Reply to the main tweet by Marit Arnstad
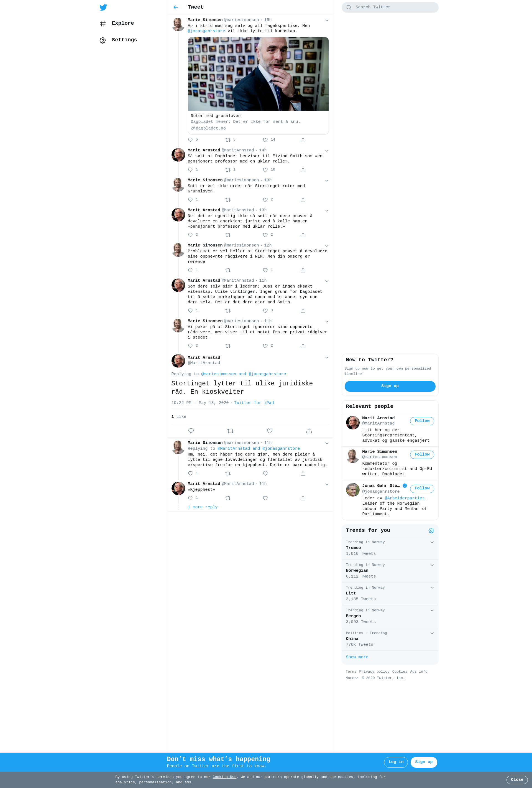 click(x=191, y=431)
